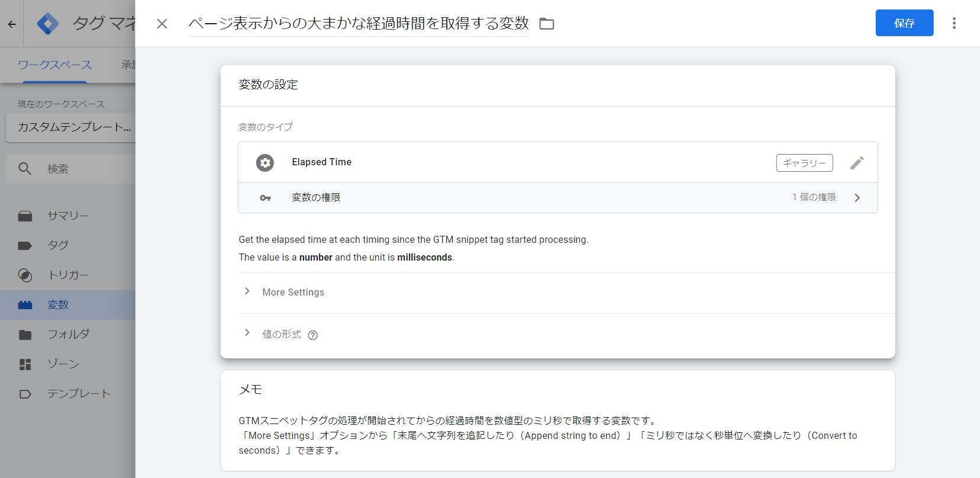The height and width of the screenshot is (478, 980).
Task: Click the 変数 variables brick icon
Action: (25, 305)
